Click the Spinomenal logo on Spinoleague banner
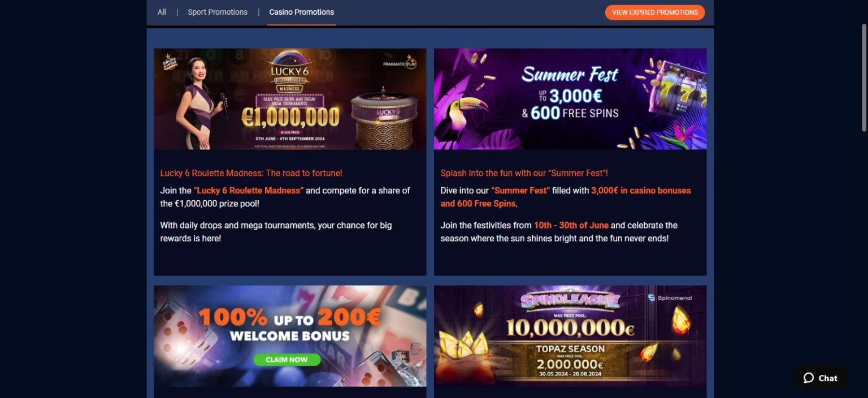 tap(670, 297)
